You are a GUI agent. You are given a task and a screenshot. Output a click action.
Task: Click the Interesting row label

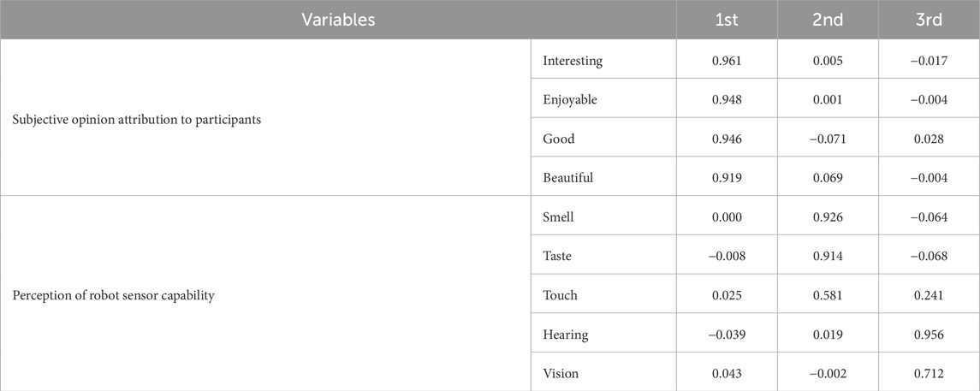pyautogui.click(x=573, y=61)
